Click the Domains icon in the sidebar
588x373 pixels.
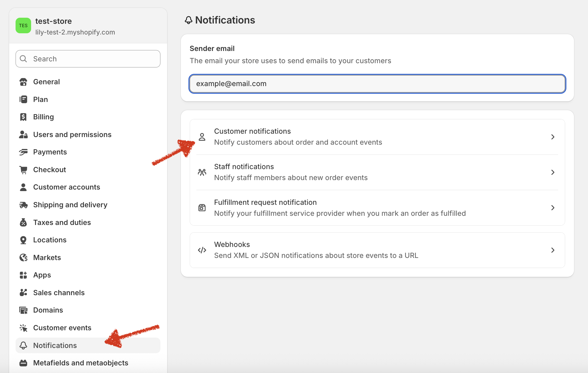[x=23, y=310]
